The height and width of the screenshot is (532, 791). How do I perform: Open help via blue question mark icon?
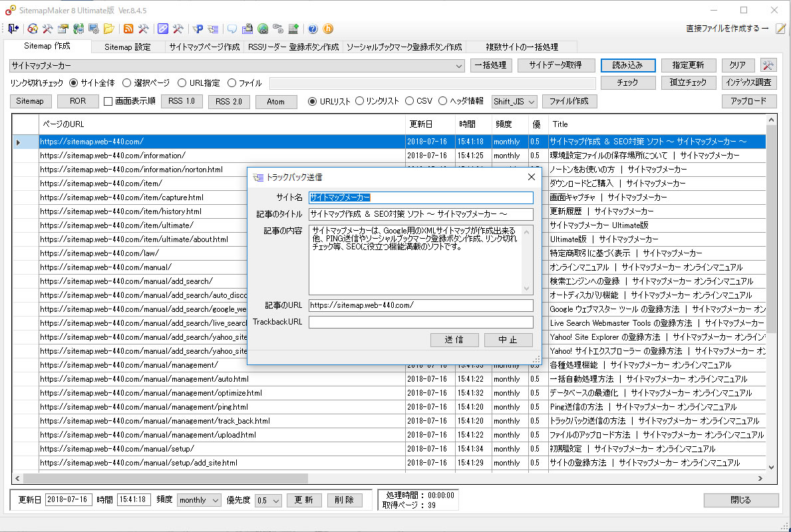[313, 29]
